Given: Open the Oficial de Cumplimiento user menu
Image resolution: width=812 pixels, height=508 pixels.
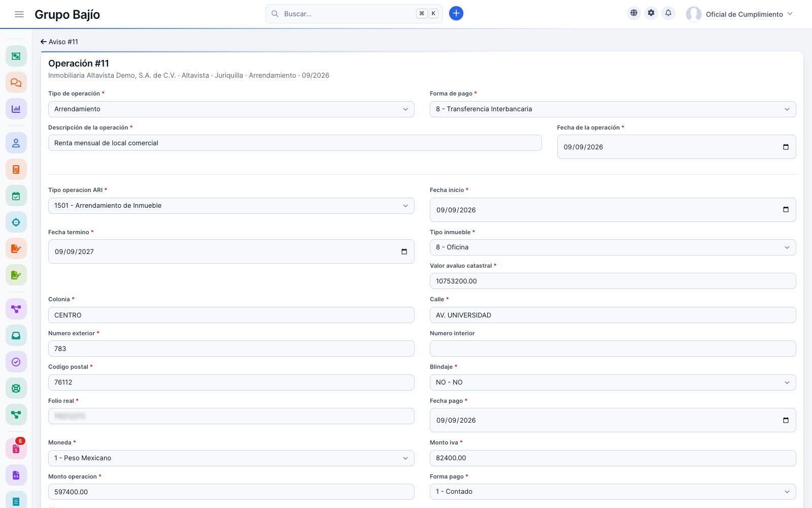Looking at the screenshot, I should tap(739, 14).
